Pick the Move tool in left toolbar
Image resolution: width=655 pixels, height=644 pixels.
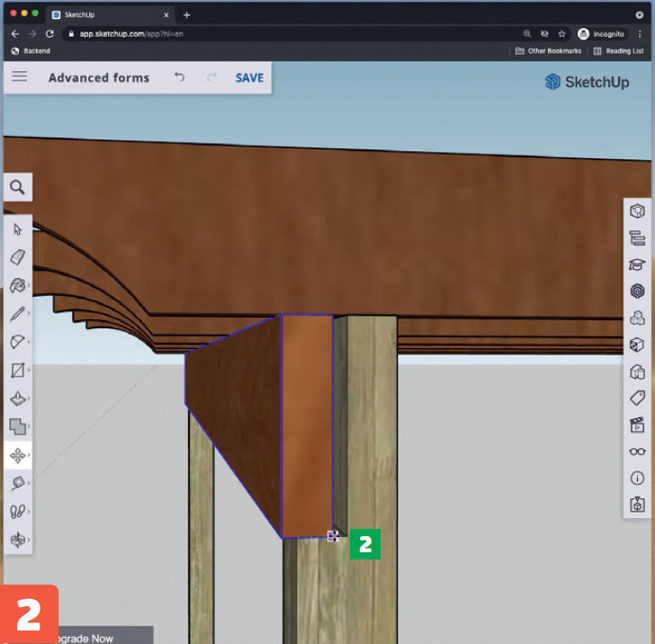click(18, 455)
